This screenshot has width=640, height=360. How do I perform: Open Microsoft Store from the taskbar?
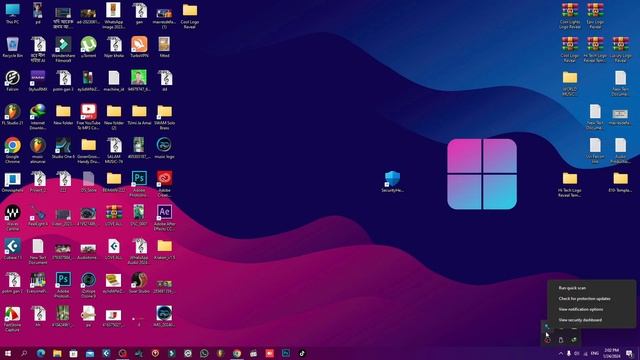point(73,353)
